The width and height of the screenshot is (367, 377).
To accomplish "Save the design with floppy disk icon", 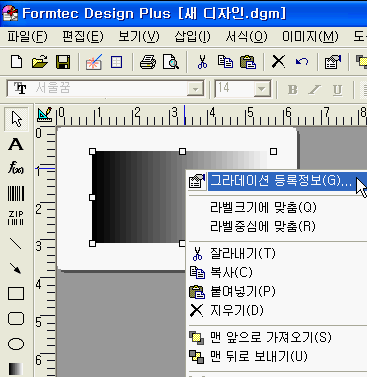I will [63, 62].
